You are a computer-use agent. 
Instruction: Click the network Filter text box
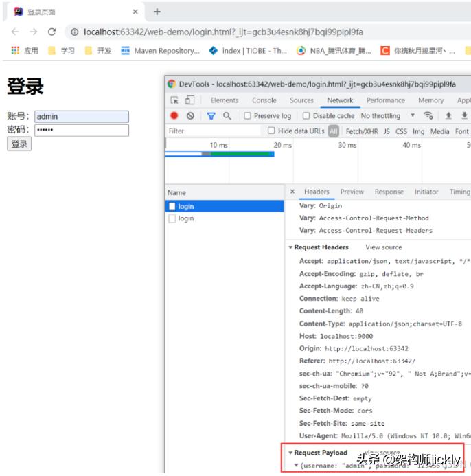click(214, 131)
